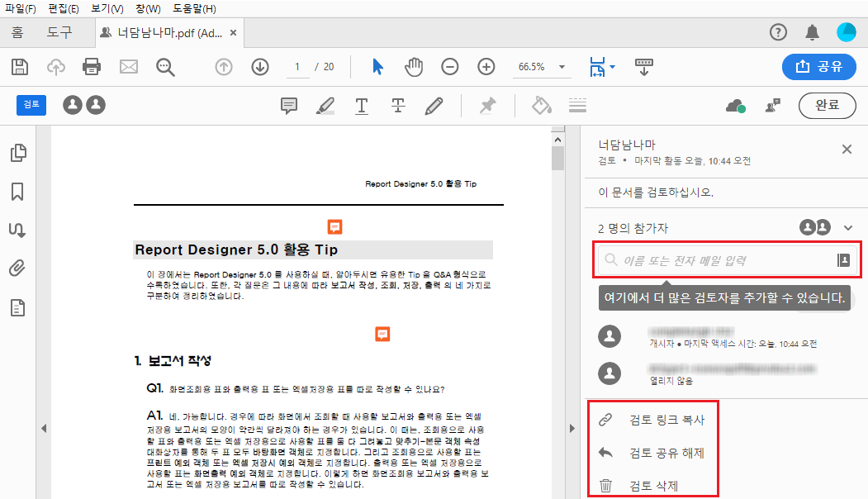
Task: Click the read mode keyboard icon
Action: pos(644,67)
